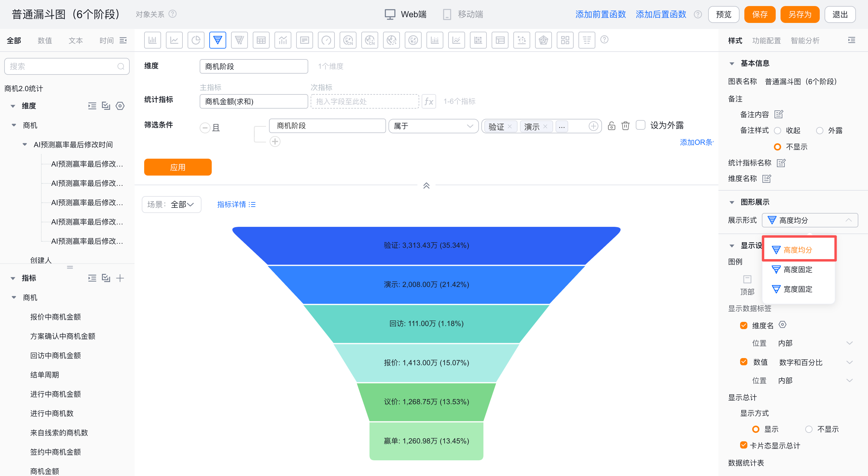The height and width of the screenshot is (476, 868).
Task: Open settings gear next to 维度名
Action: pos(782,325)
